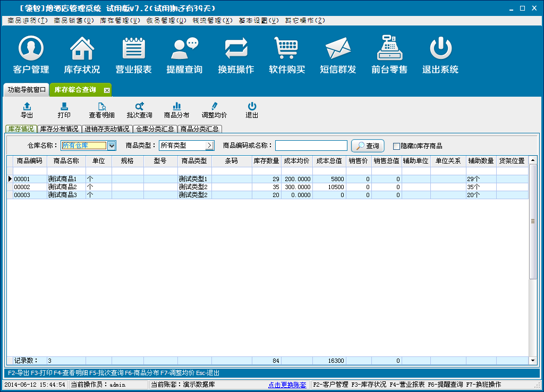This screenshot has width=544, height=392.
Task: Switch to 进销存变动情况 tab
Action: click(107, 129)
